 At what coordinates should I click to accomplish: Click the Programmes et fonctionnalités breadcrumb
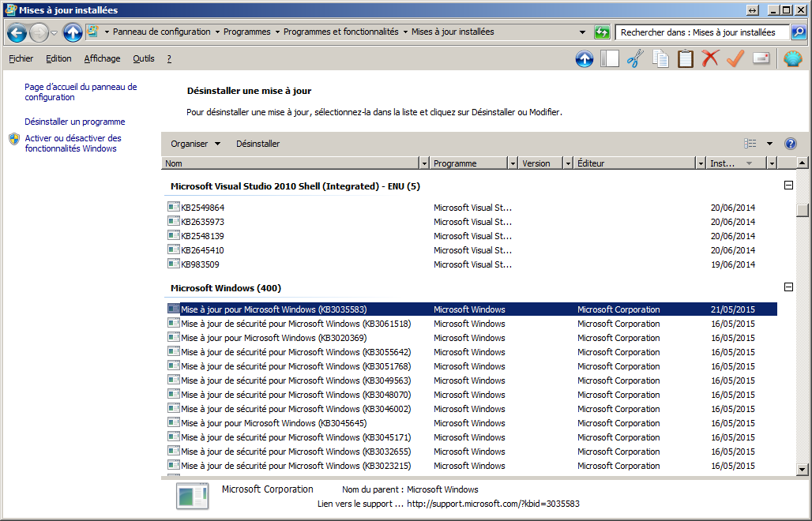(x=340, y=32)
